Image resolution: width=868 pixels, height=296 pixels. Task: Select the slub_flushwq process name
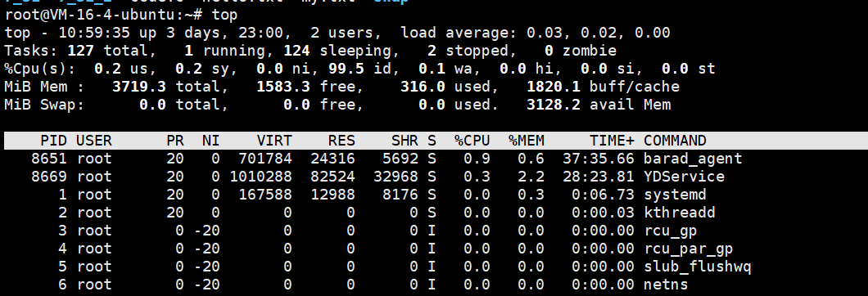pyautogui.click(x=697, y=267)
